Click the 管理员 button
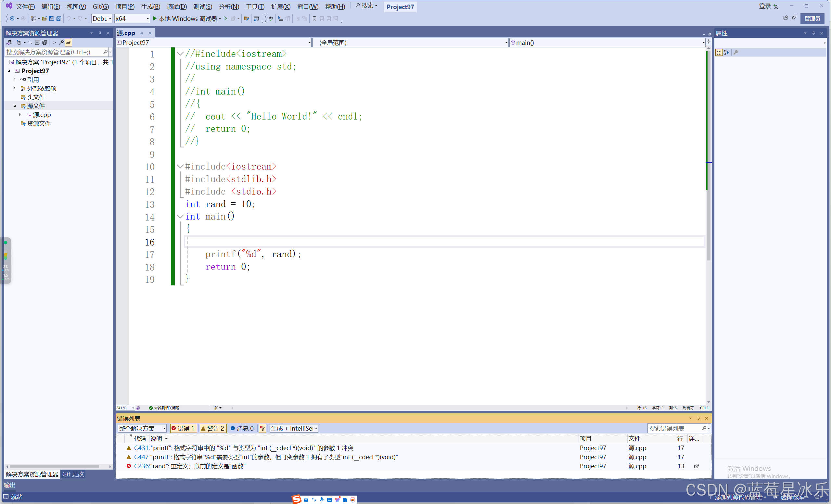 812,19
